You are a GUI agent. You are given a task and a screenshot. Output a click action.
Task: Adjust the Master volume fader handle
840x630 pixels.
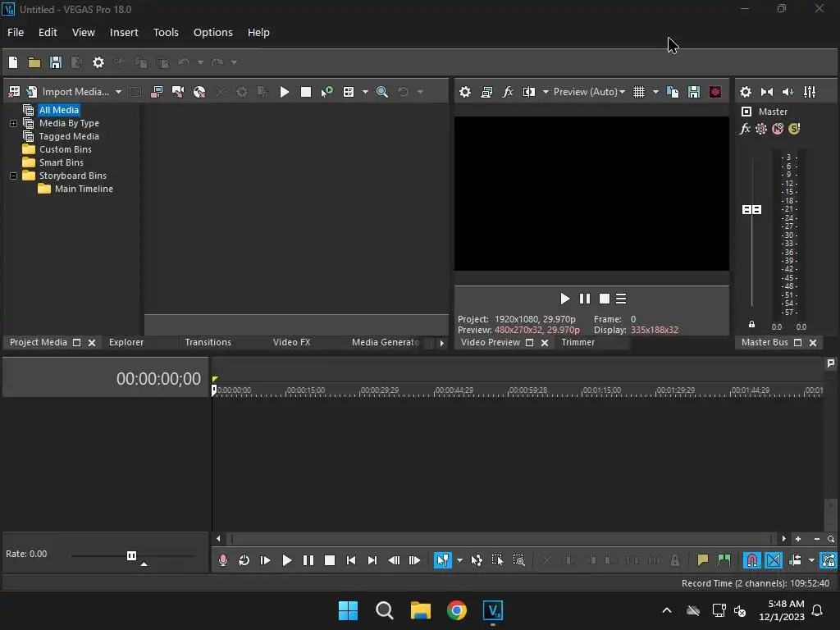click(x=751, y=209)
